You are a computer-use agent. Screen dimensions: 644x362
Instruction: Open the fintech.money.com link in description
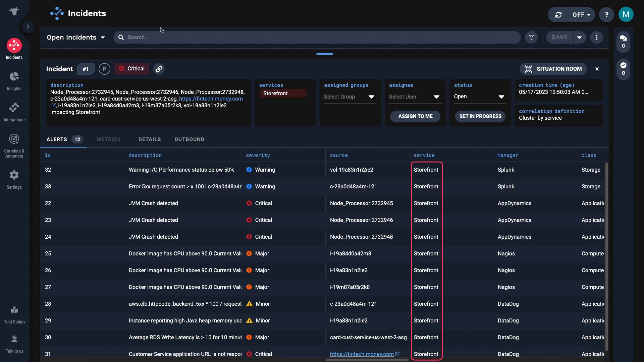pos(211,99)
